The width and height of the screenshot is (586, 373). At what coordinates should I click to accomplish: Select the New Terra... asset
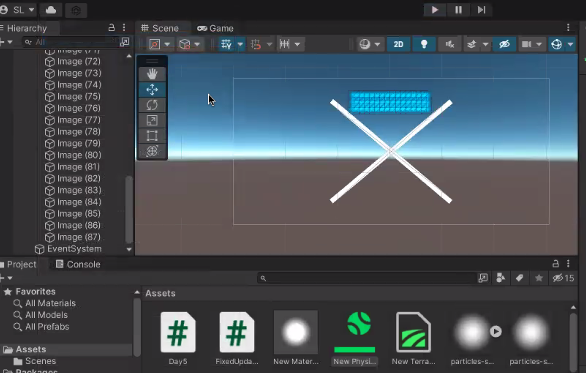[413, 339]
